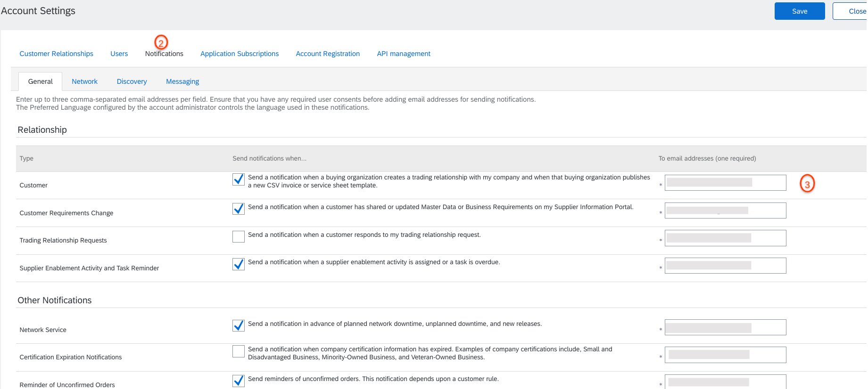
Task: Switch to the Discovery sub-tab
Action: [132, 81]
